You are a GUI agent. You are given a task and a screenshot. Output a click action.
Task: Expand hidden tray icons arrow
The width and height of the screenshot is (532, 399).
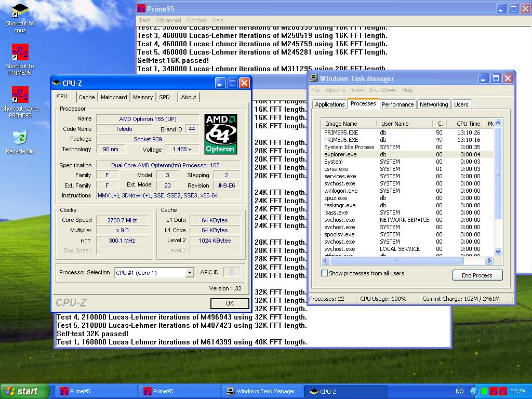coord(474,391)
